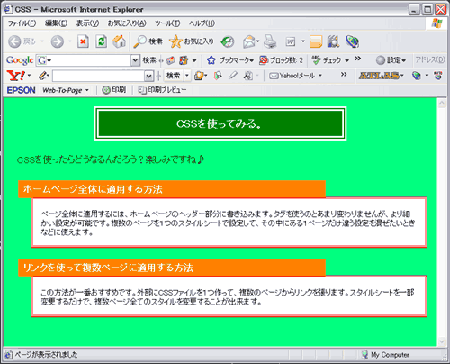Image resolution: width=450 pixels, height=364 pixels.
Task: Open the Yahoo 検索 button dropdown arrow
Action: click(x=186, y=76)
